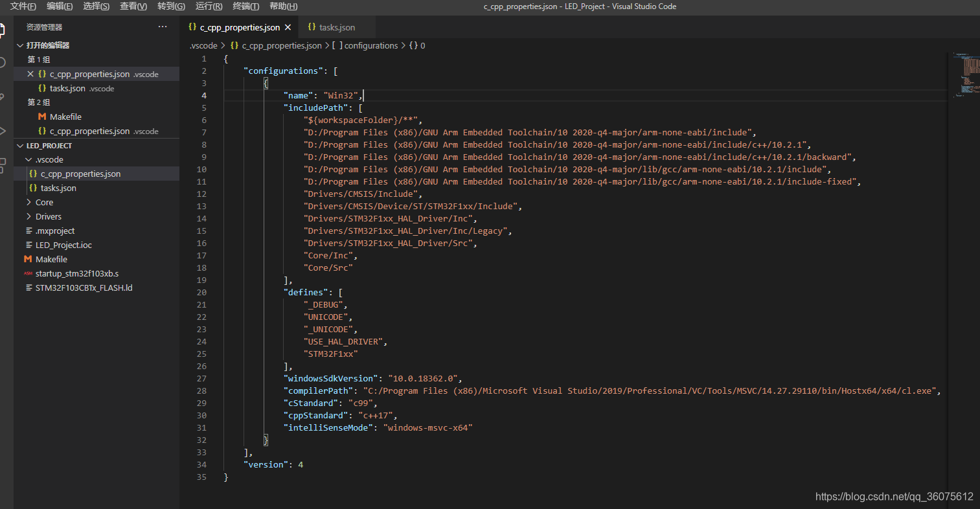This screenshot has width=980, height=509.
Task: Click the "name": "Win32" line
Action: (324, 95)
